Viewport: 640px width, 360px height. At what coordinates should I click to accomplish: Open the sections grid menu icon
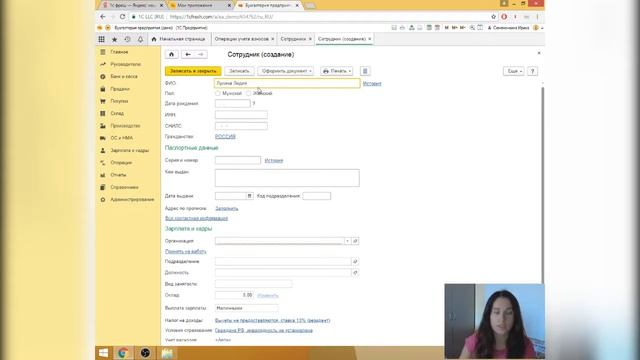101,39
